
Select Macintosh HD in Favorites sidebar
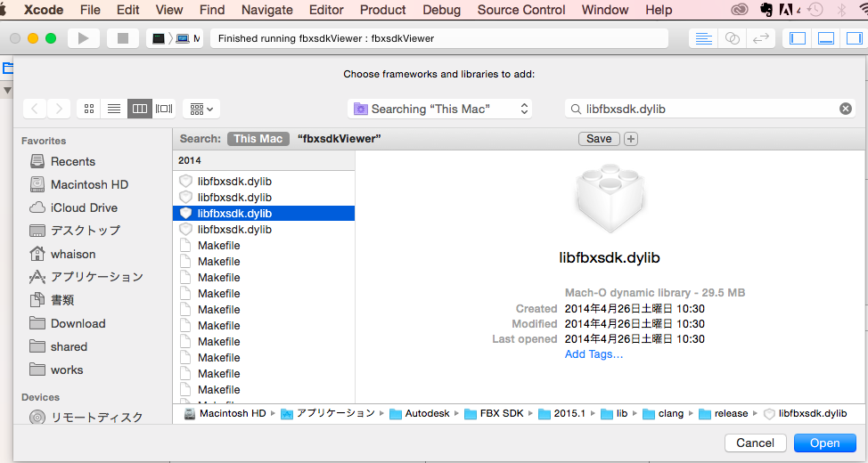89,184
